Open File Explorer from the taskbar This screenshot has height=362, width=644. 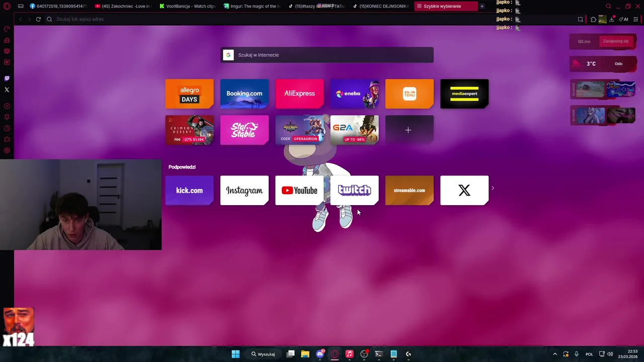305,354
